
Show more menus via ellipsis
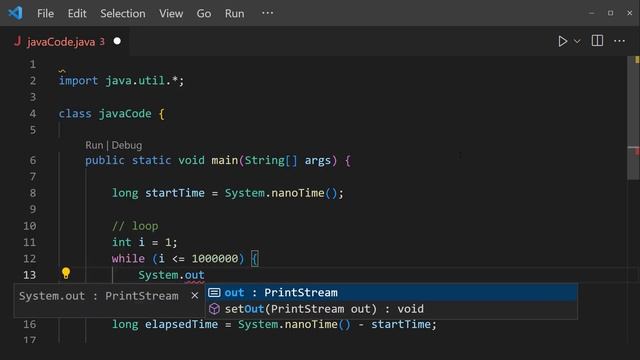coord(267,13)
